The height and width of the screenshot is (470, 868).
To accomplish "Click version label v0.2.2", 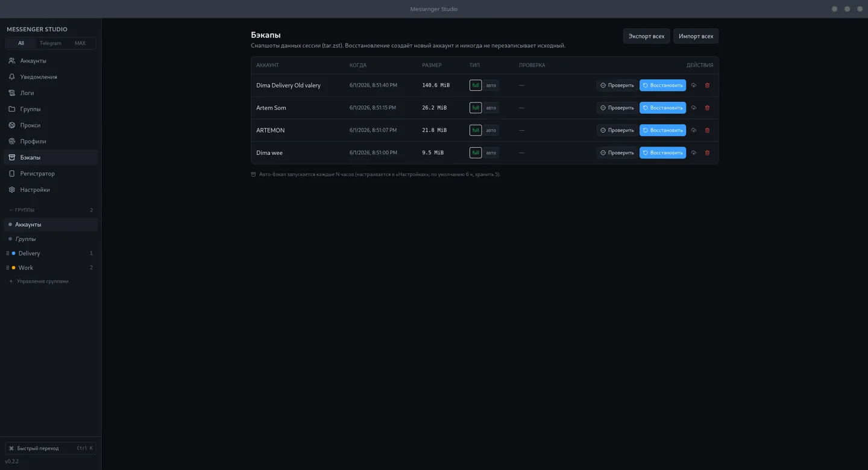I will click(12, 462).
